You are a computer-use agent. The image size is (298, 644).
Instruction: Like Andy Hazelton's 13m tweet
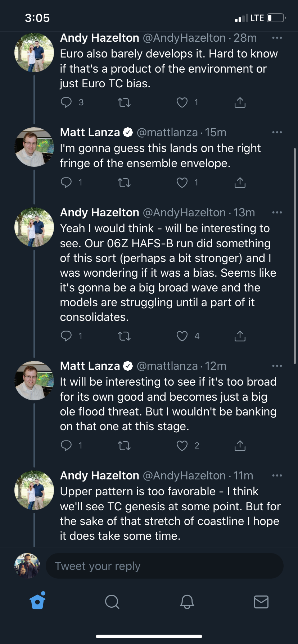(182, 336)
